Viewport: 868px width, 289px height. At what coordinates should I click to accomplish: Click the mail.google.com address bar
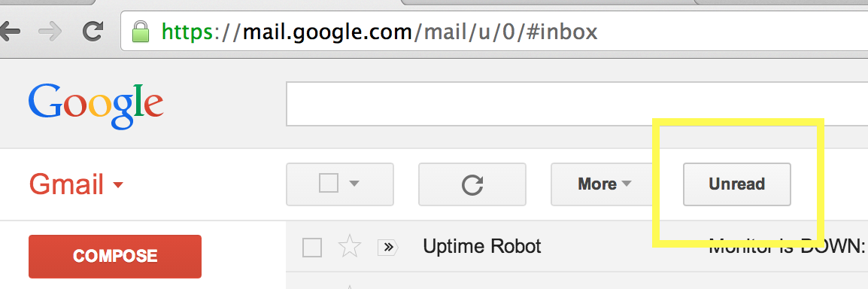493,32
